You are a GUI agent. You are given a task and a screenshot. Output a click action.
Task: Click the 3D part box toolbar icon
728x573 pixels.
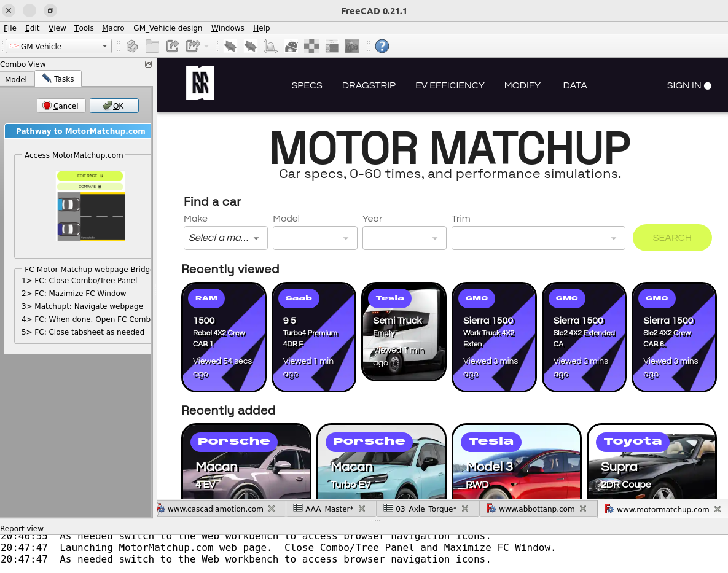(131, 46)
